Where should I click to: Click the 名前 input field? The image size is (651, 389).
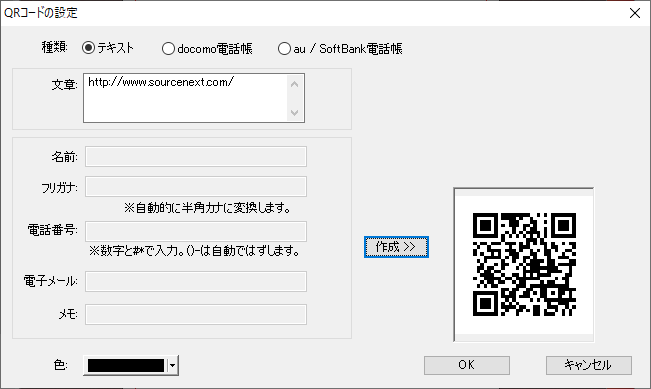pos(196,157)
